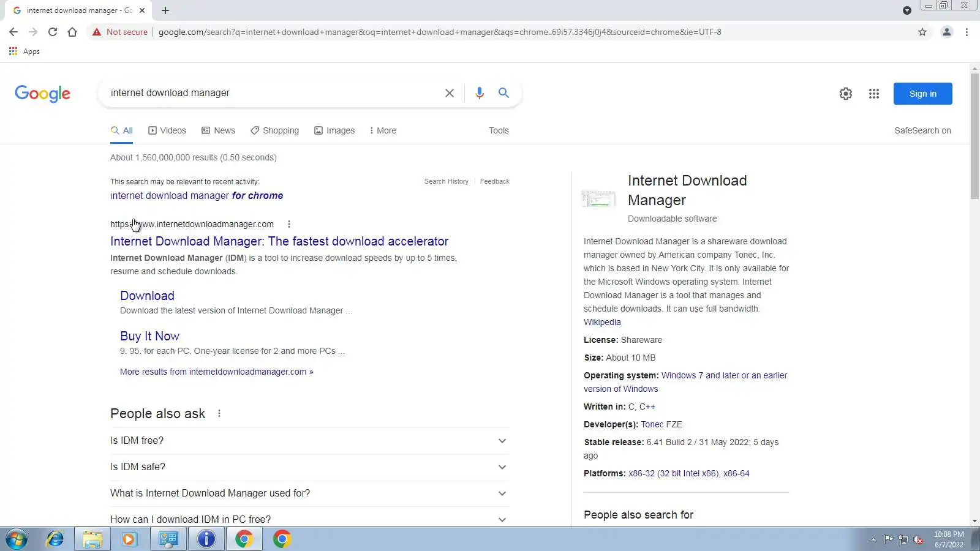The height and width of the screenshot is (551, 980).
Task: Select the All results tab
Action: [121, 130]
